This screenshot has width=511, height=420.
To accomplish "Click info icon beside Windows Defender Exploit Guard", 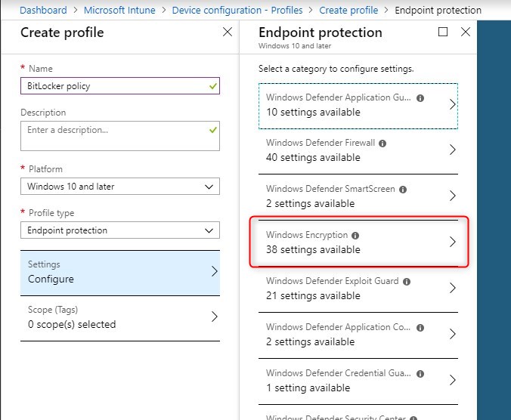I will click(x=407, y=282).
